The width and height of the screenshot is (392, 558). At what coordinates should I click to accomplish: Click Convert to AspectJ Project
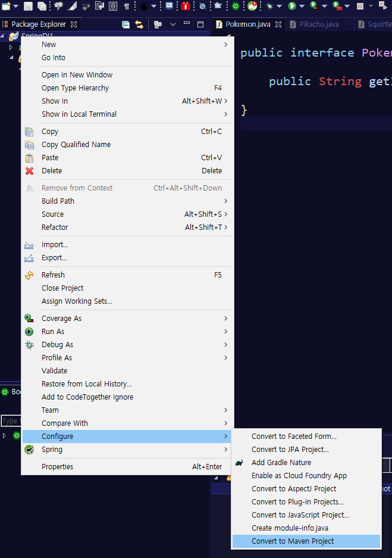coord(306,489)
